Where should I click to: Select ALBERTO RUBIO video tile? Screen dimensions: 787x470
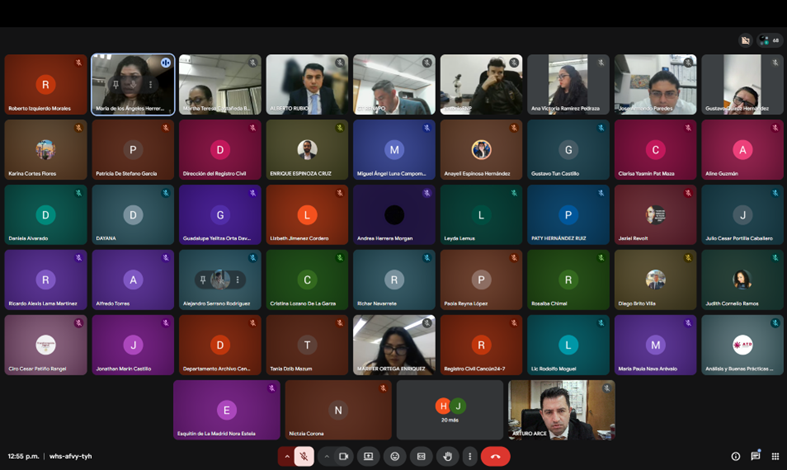tap(307, 84)
